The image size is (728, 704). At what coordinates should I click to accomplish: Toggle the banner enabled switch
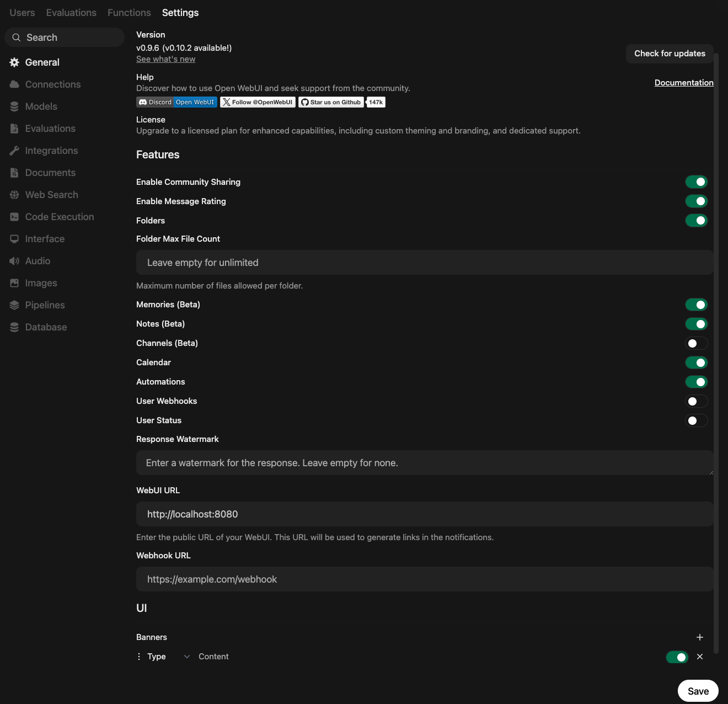(x=677, y=657)
